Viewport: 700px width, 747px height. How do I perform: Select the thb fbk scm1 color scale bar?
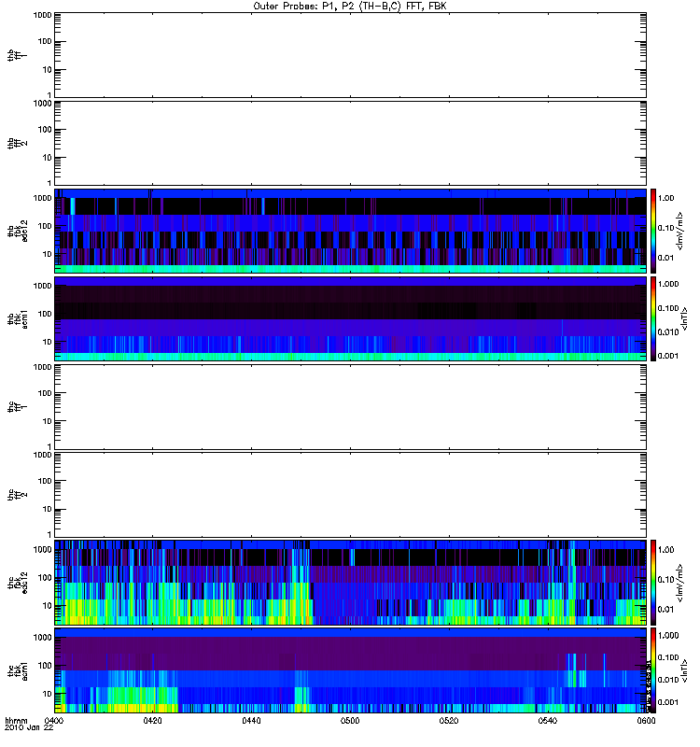pos(653,318)
